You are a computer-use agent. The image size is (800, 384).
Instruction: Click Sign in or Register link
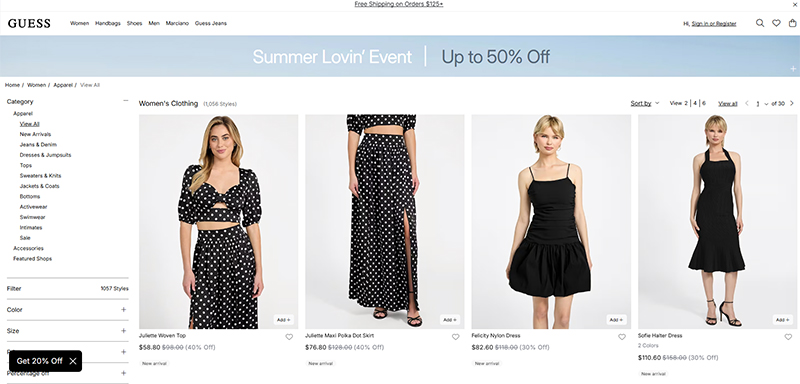click(714, 23)
